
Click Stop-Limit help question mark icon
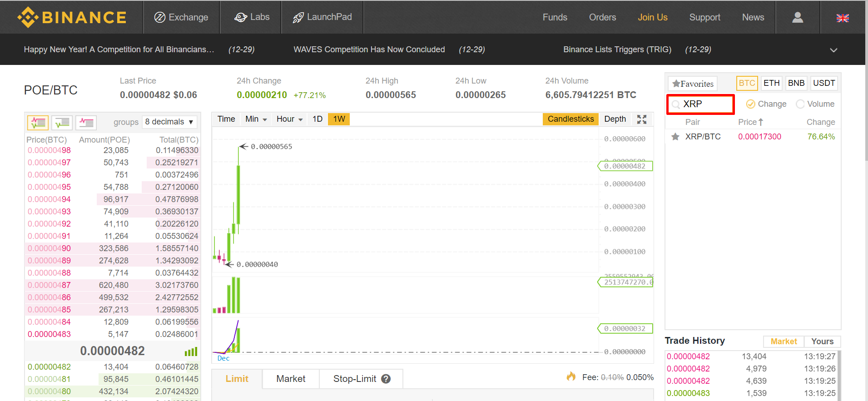(x=386, y=379)
